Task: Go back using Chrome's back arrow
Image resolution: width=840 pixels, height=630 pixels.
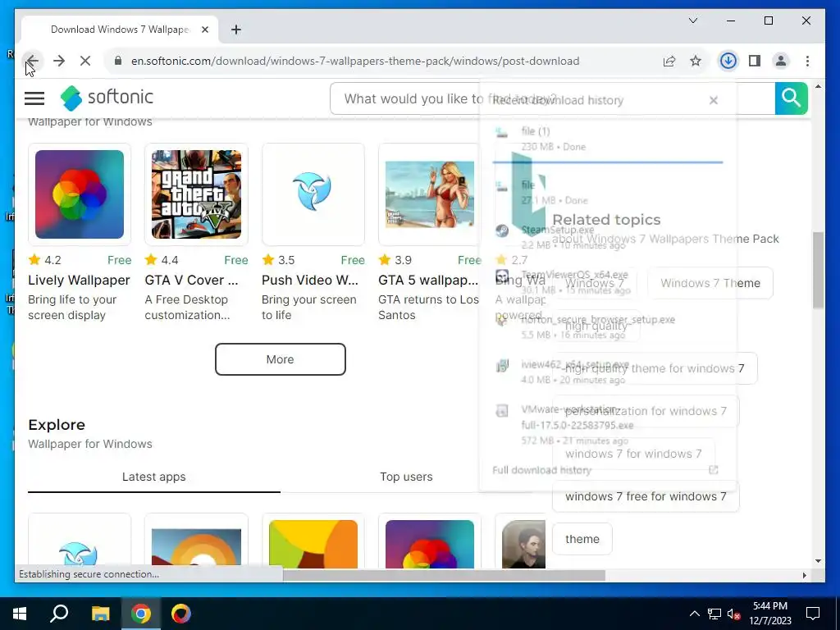Action: (32, 61)
